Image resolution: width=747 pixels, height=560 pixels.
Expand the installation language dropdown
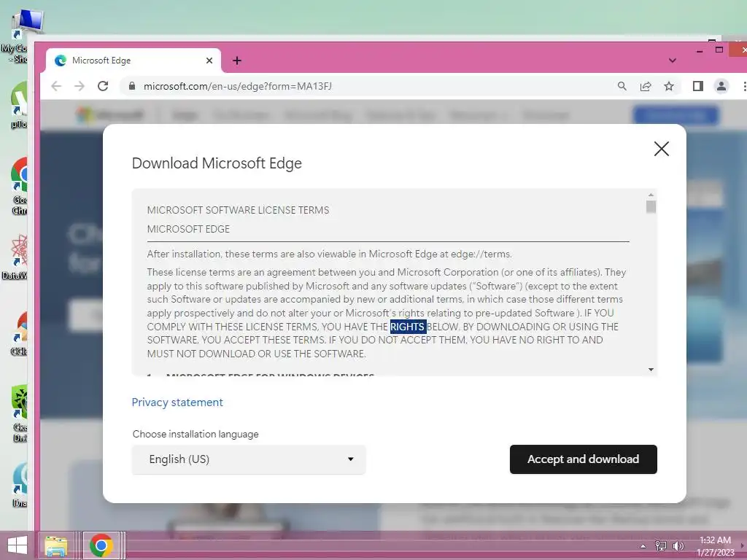pyautogui.click(x=249, y=459)
